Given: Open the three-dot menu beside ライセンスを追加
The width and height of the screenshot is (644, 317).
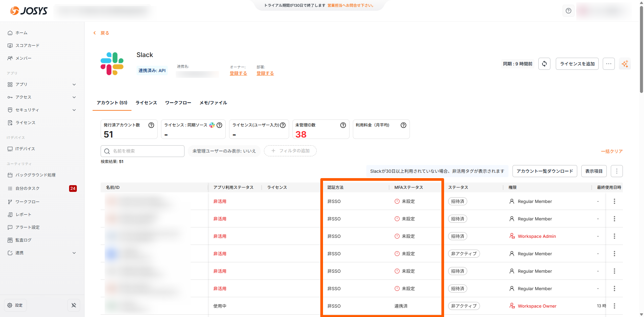Looking at the screenshot, I should pos(608,64).
